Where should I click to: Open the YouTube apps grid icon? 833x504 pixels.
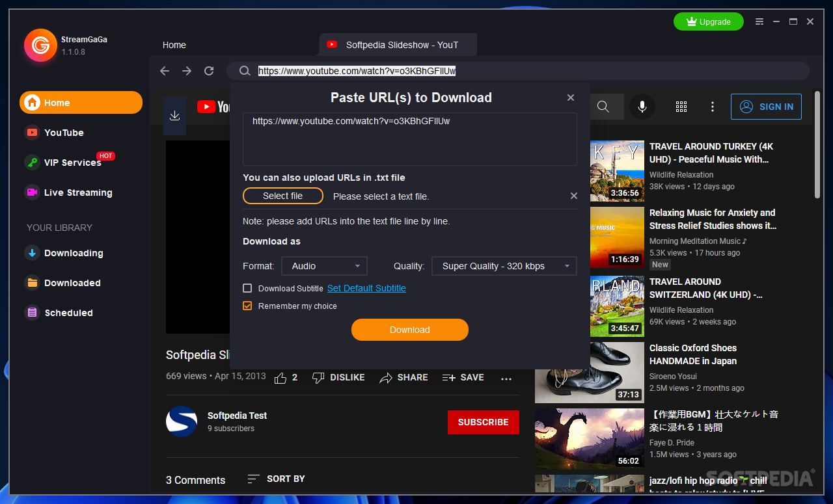click(681, 107)
